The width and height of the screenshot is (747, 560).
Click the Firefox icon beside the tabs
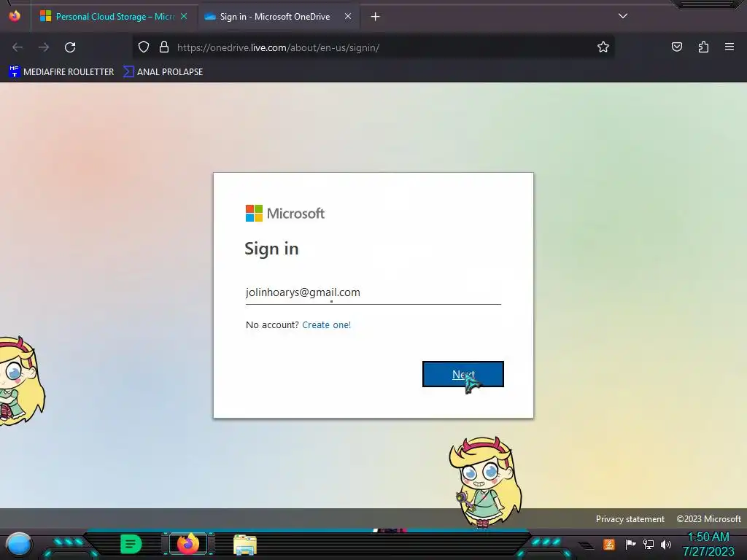click(x=15, y=16)
